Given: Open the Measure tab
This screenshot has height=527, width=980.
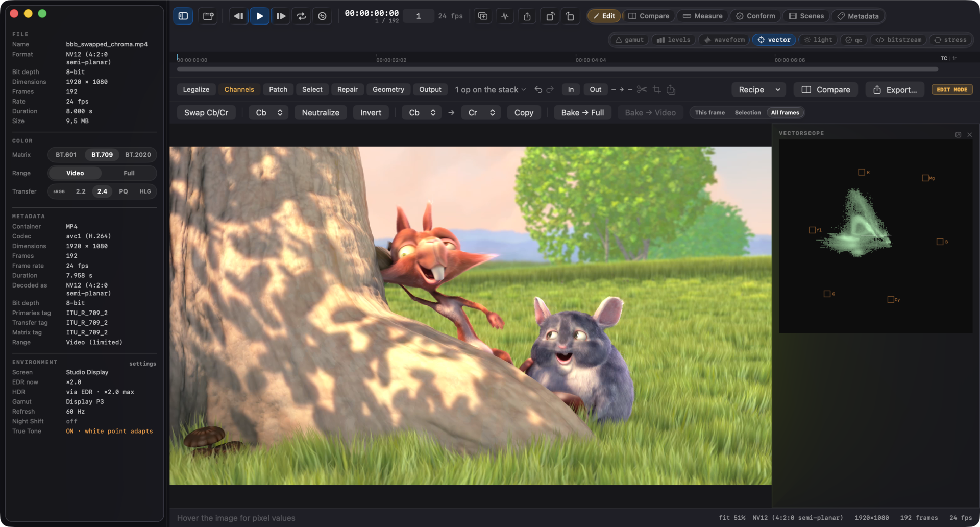Looking at the screenshot, I should pyautogui.click(x=703, y=16).
